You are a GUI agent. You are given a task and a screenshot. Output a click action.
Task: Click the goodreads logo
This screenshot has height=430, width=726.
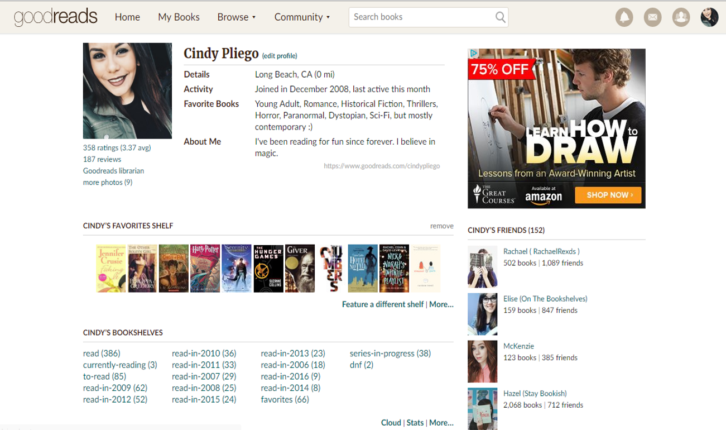point(56,17)
